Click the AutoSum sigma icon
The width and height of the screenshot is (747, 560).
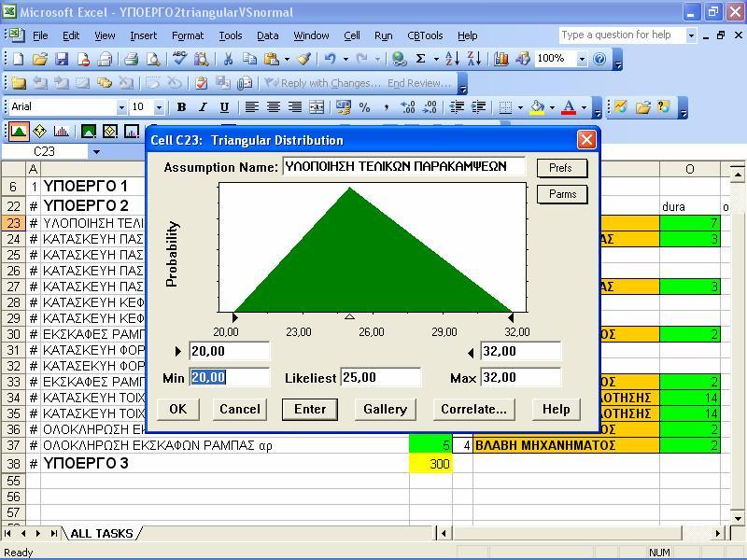(421, 59)
